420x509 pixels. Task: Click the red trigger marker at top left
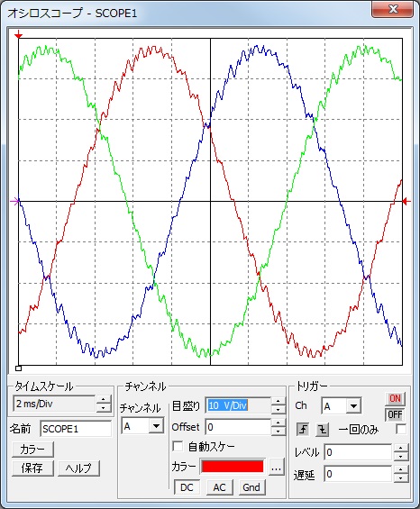19,35
